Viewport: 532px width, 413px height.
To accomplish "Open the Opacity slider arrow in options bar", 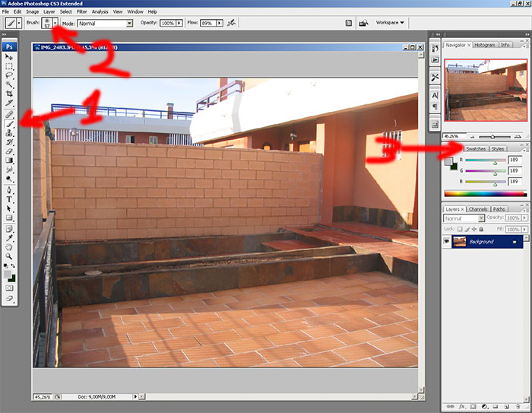I will tap(179, 23).
